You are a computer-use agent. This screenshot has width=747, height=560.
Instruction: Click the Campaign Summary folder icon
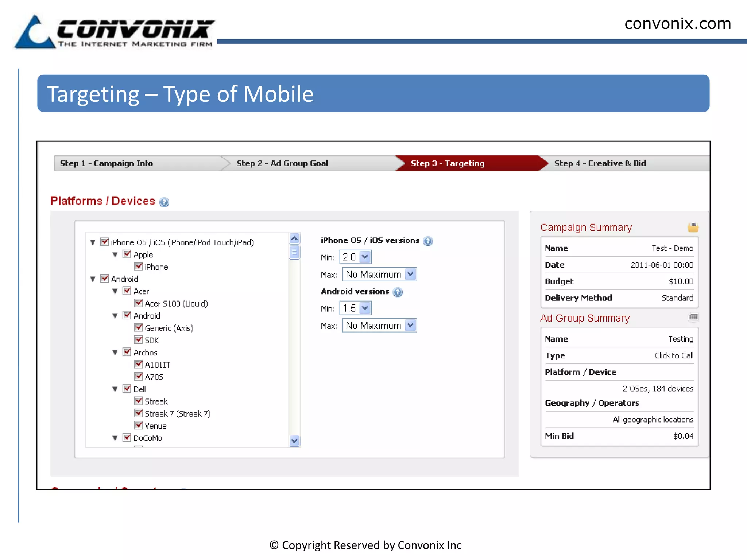tap(693, 227)
